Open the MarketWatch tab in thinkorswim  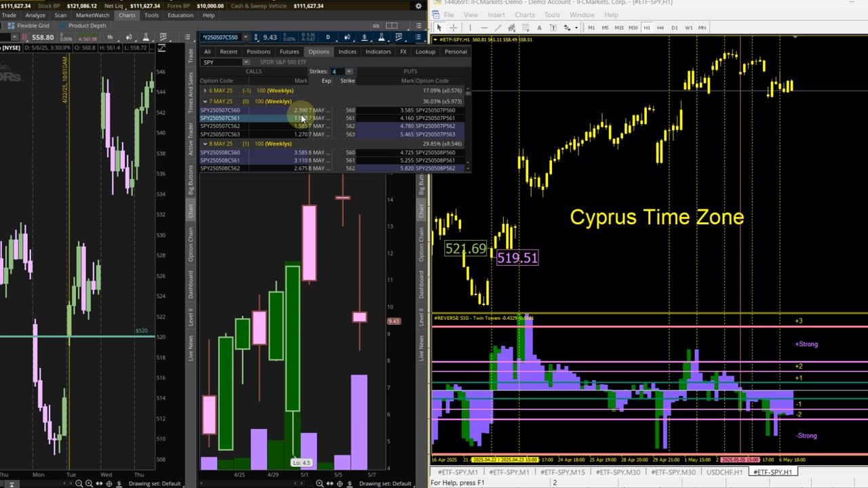coord(92,15)
